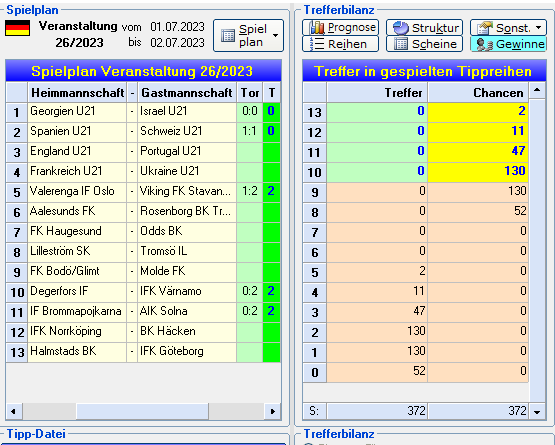Select Halmstads BK cell
This screenshot has width=555, height=445.
click(x=77, y=353)
